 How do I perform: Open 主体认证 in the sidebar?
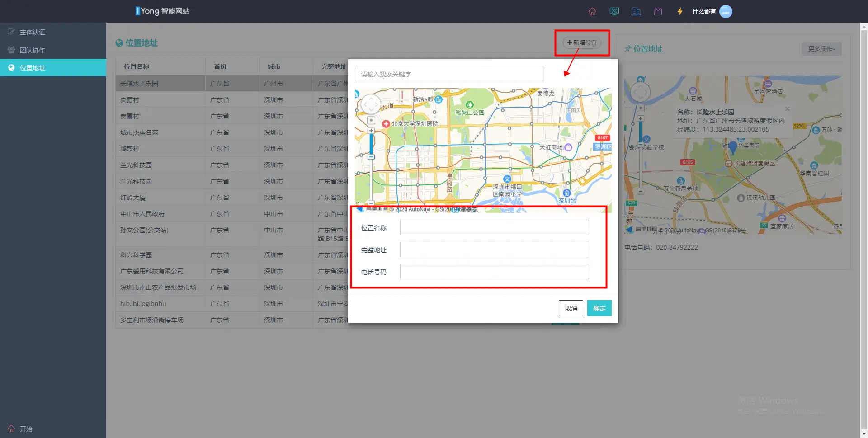(x=32, y=32)
